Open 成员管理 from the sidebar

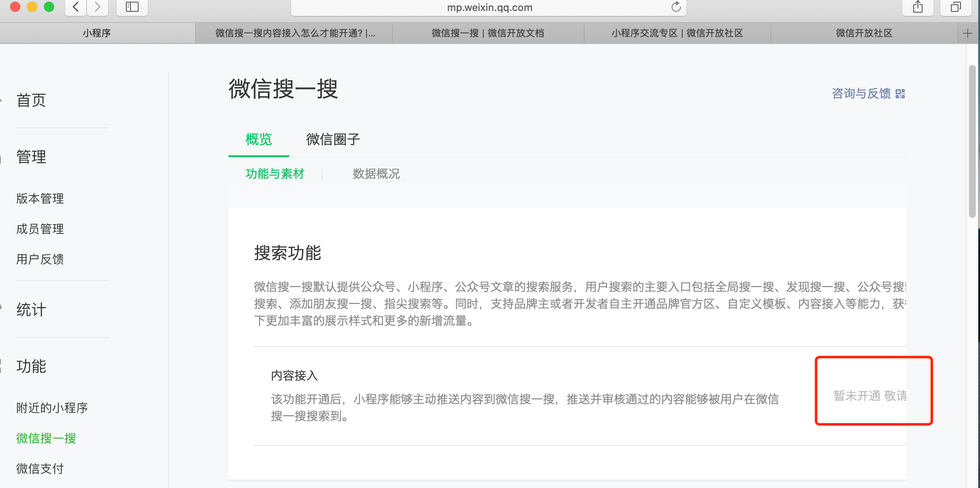tap(40, 229)
